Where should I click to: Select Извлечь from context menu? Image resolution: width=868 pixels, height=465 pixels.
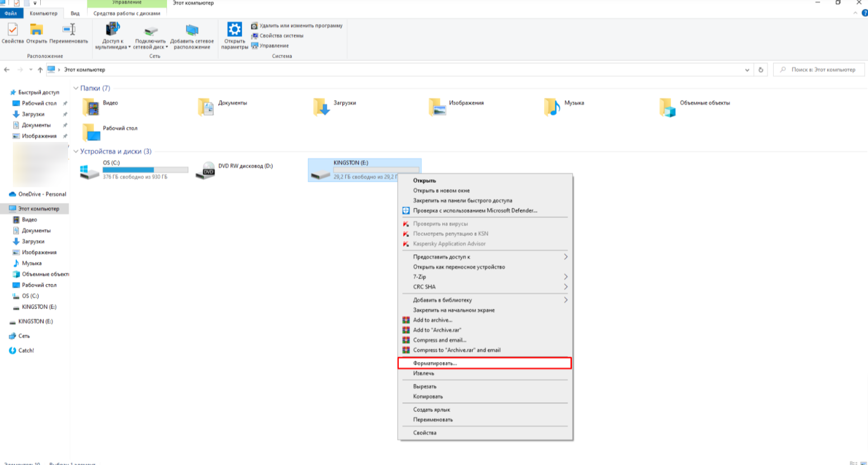click(424, 373)
